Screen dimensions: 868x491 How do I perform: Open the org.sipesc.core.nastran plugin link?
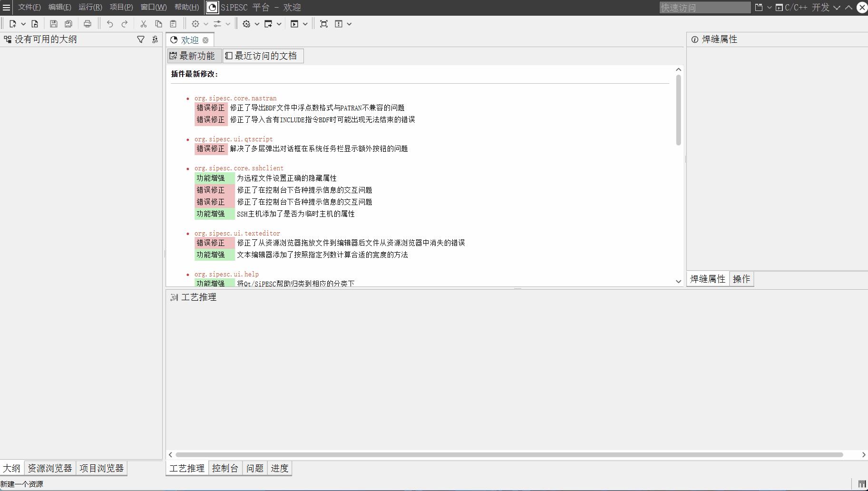click(x=235, y=98)
